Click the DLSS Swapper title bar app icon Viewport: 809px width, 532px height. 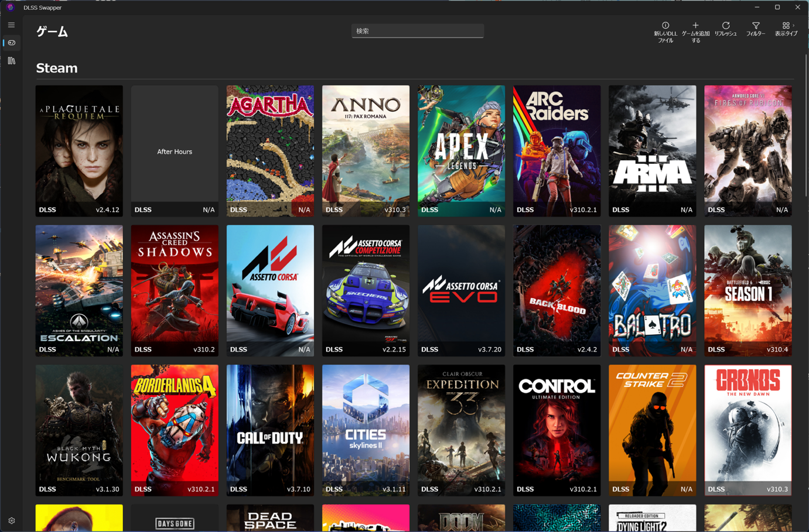coord(10,8)
